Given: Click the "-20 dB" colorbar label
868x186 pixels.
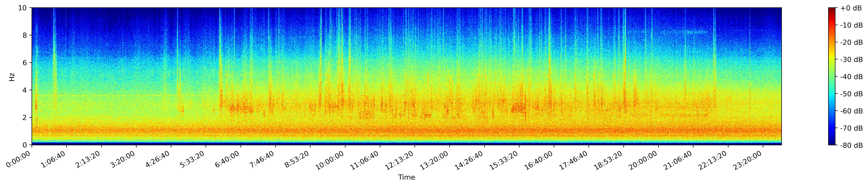Looking at the screenshot, I should click(852, 43).
